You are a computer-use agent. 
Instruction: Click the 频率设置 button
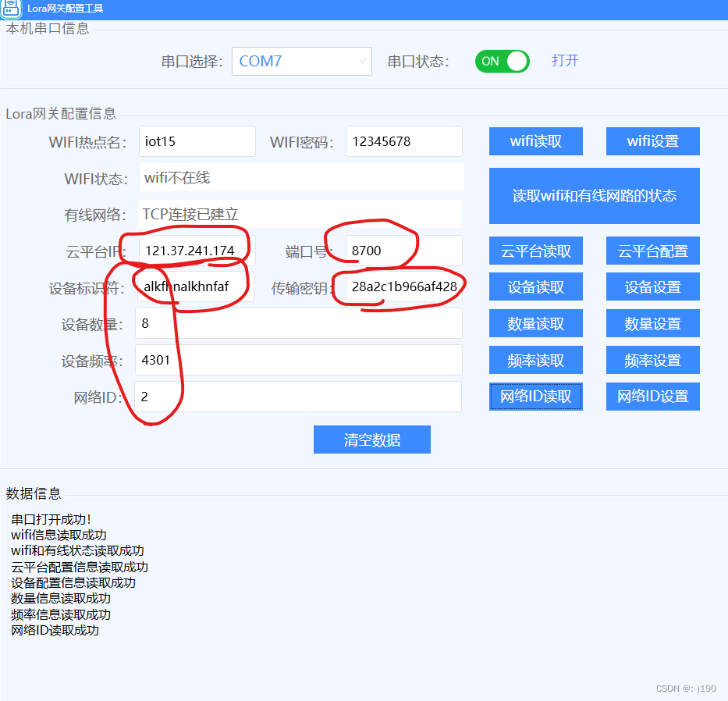652,360
